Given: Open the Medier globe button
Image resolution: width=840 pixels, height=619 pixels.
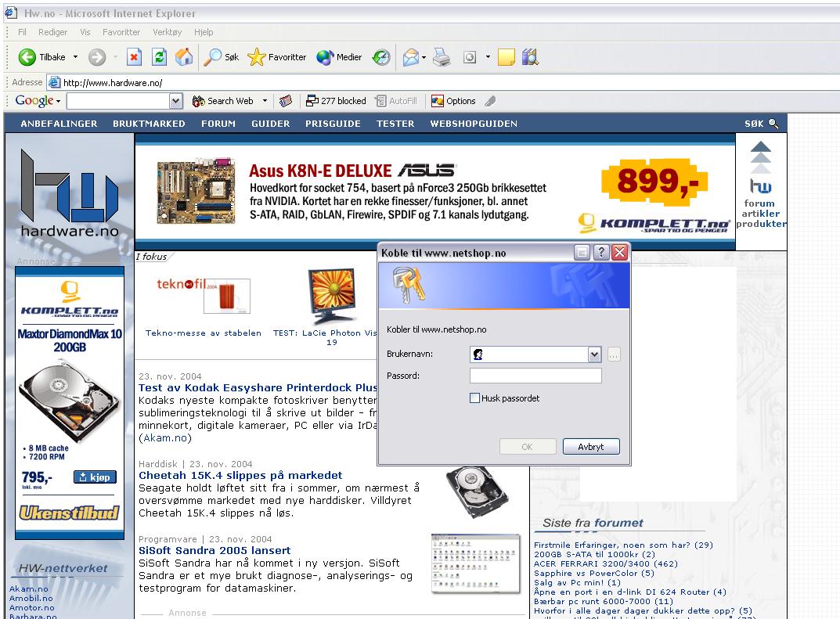Looking at the screenshot, I should click(x=339, y=57).
